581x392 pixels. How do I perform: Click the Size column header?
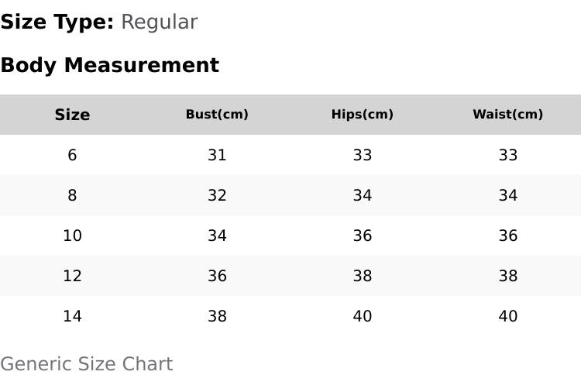[x=72, y=115]
